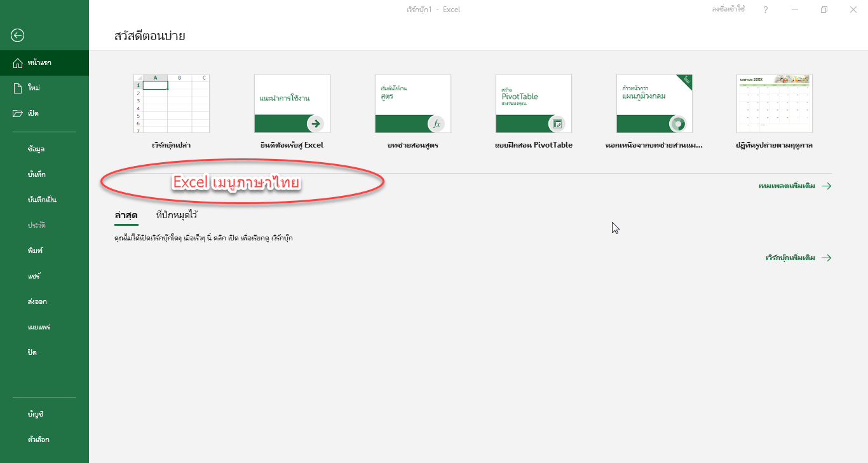Click the บทช่วยสอนสูตร label
Viewport: 868px width, 463px height.
(x=413, y=145)
